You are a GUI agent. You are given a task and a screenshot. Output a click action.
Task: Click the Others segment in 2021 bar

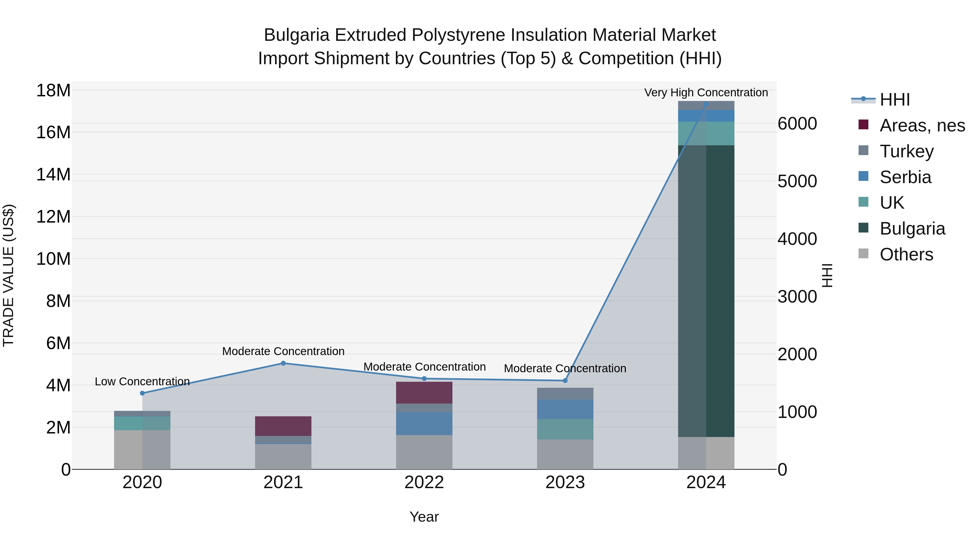[283, 457]
